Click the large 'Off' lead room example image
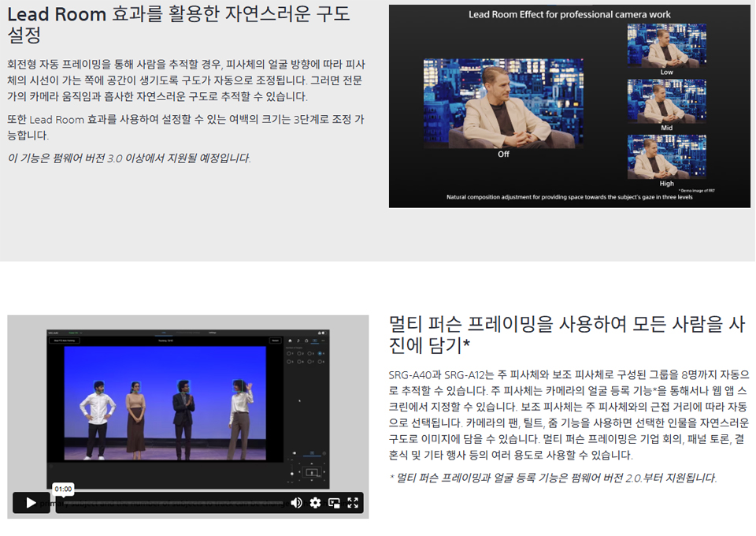 (503, 102)
